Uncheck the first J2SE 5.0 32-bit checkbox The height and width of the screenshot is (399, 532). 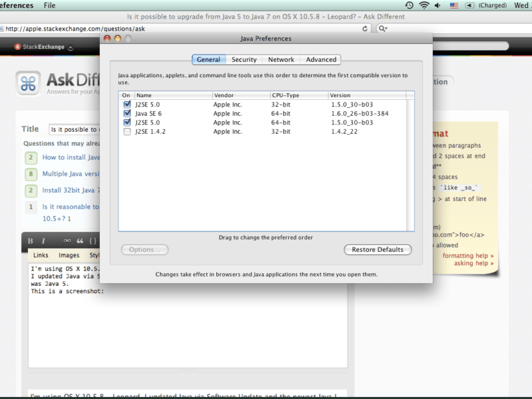coord(127,104)
